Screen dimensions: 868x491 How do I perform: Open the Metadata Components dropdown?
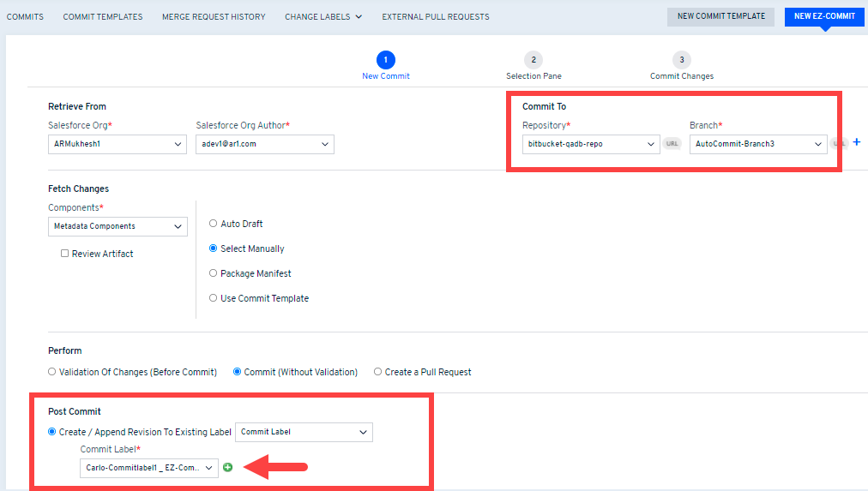point(118,226)
